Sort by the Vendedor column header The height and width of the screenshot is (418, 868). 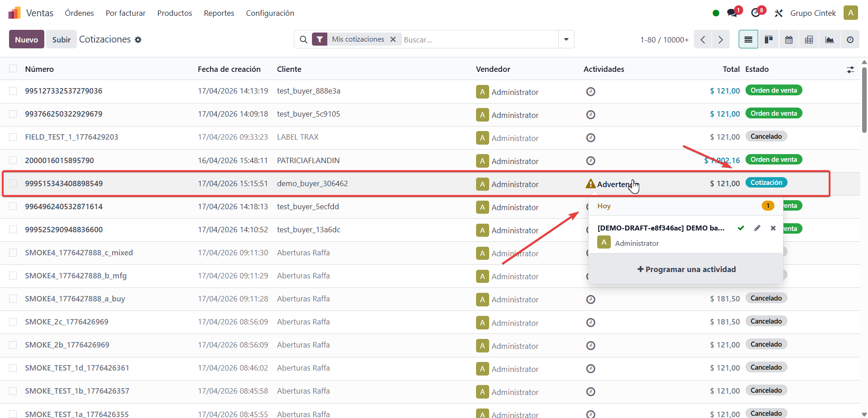pyautogui.click(x=493, y=69)
